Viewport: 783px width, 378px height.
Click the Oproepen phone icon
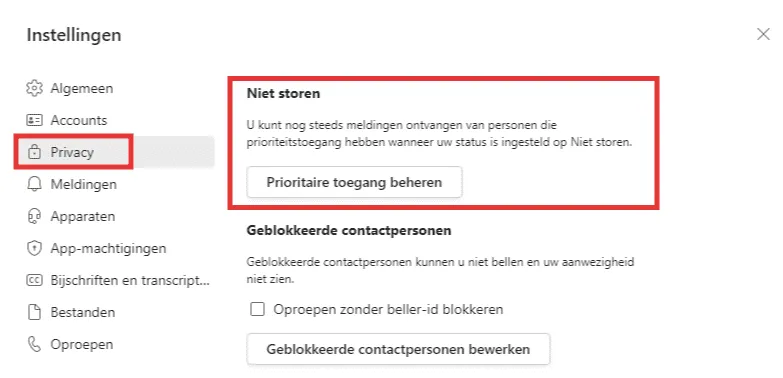(34, 344)
